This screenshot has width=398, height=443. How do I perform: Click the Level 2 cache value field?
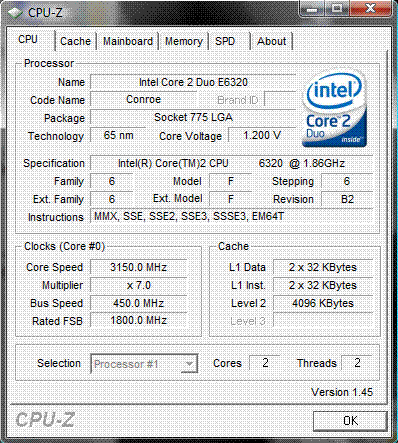pyautogui.click(x=323, y=303)
